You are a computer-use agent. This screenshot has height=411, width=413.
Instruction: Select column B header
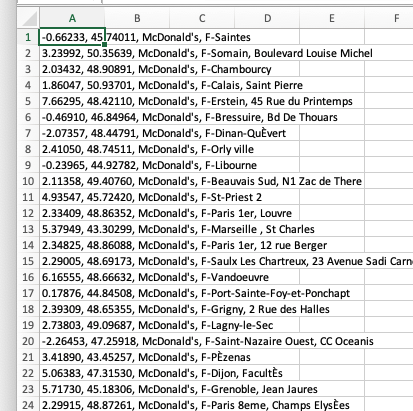(137, 18)
